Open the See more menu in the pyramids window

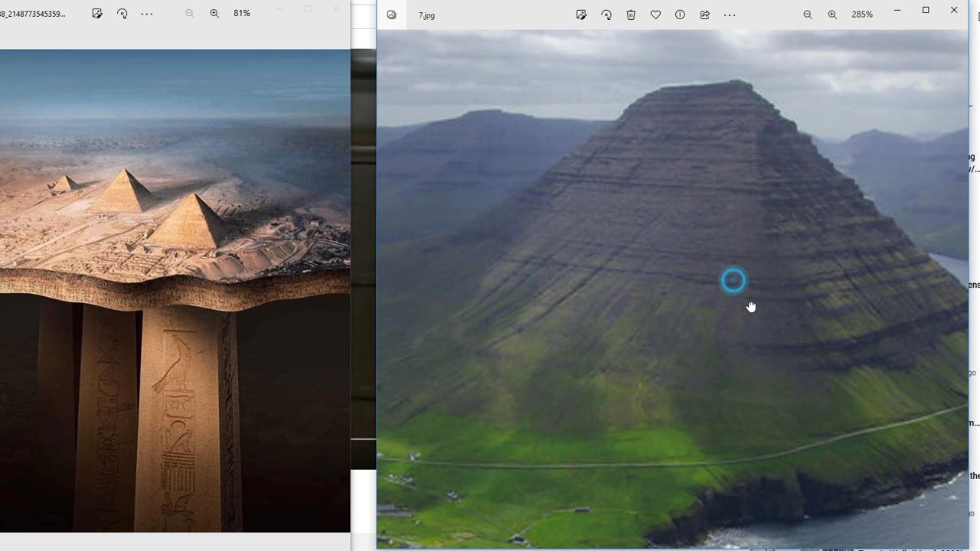click(147, 14)
